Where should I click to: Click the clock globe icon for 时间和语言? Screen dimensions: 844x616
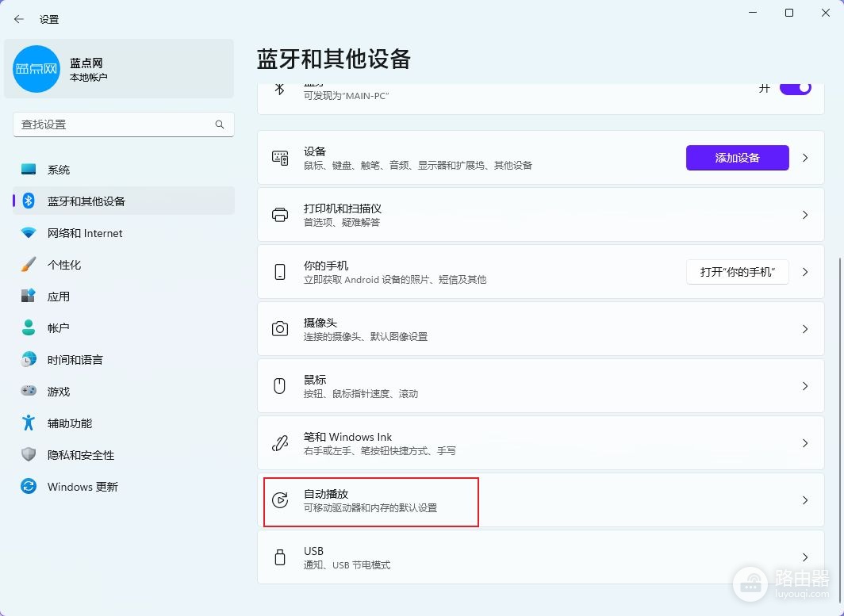29,359
